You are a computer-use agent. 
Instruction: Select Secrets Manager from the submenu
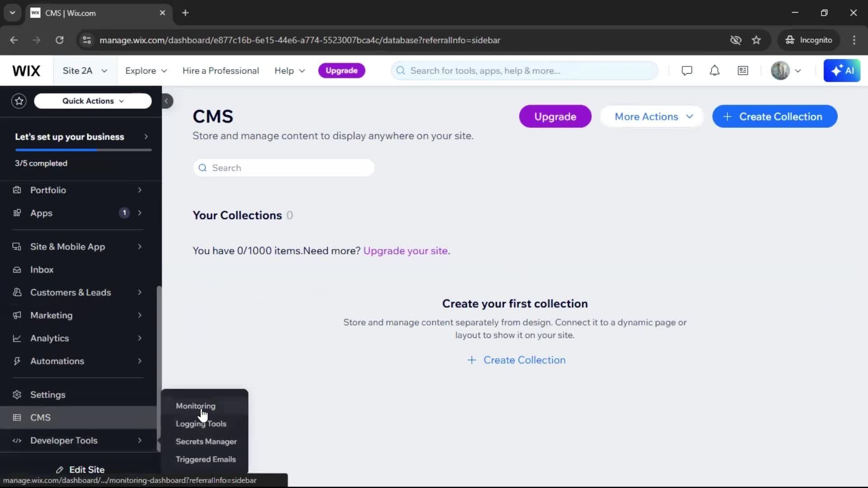point(206,442)
